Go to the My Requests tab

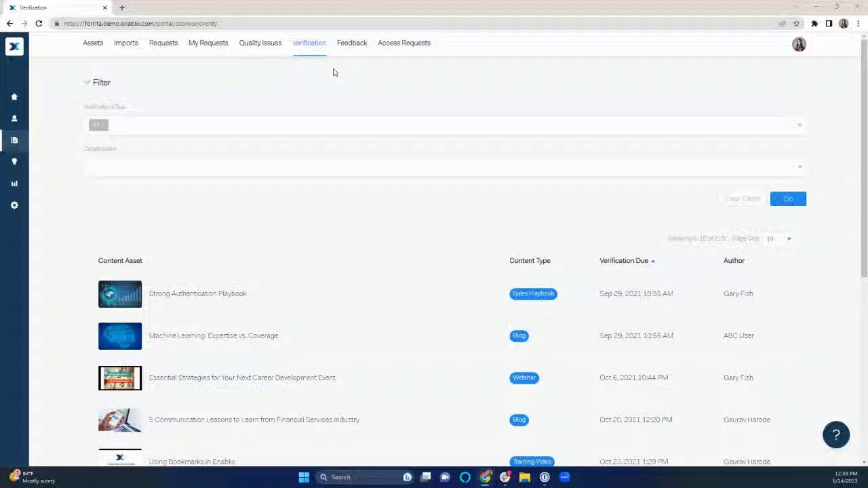[208, 43]
